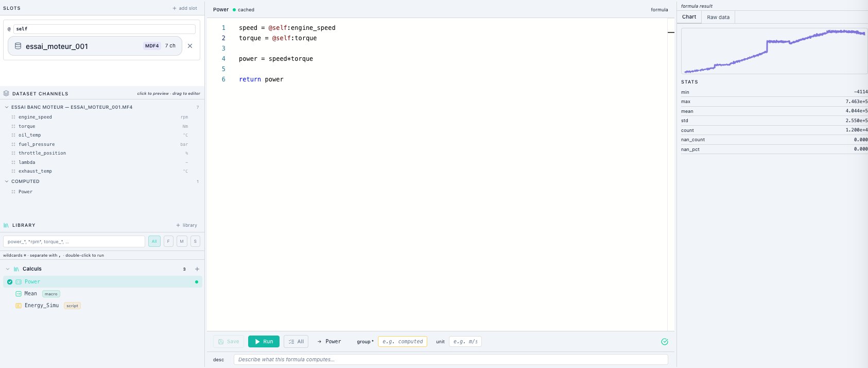This screenshot has height=368, width=868.
Task: Click drag handle of exhaust_temp channel
Action: [13, 171]
